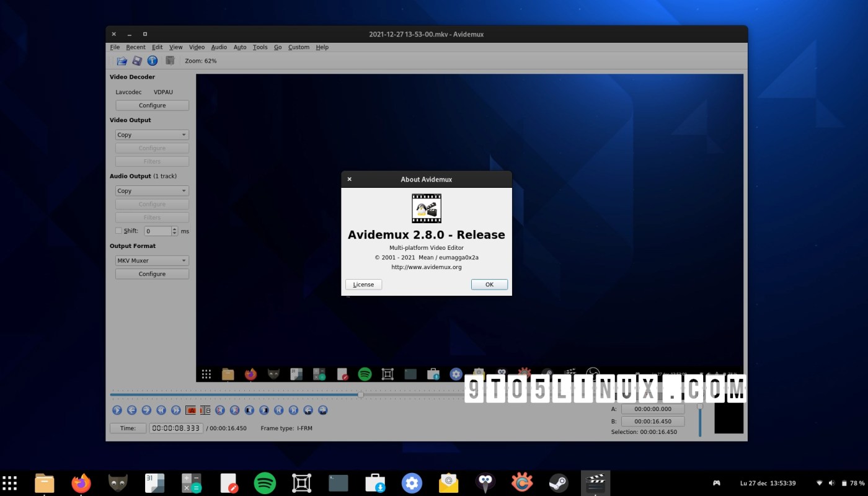Click the Open Video folder icon in the toolbar
Image resolution: width=868 pixels, height=496 pixels.
pos(122,61)
